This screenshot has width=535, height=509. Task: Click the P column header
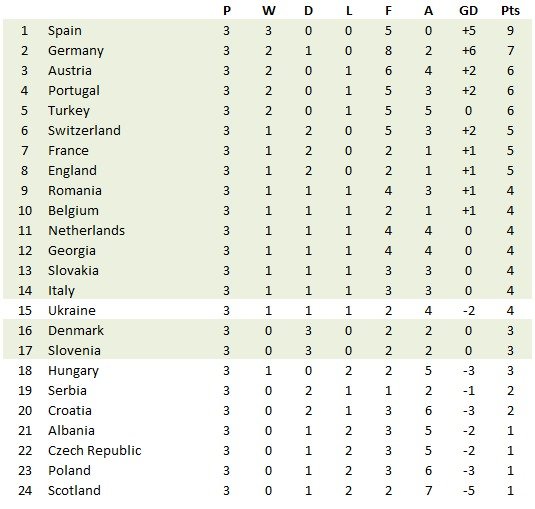[x=227, y=11]
